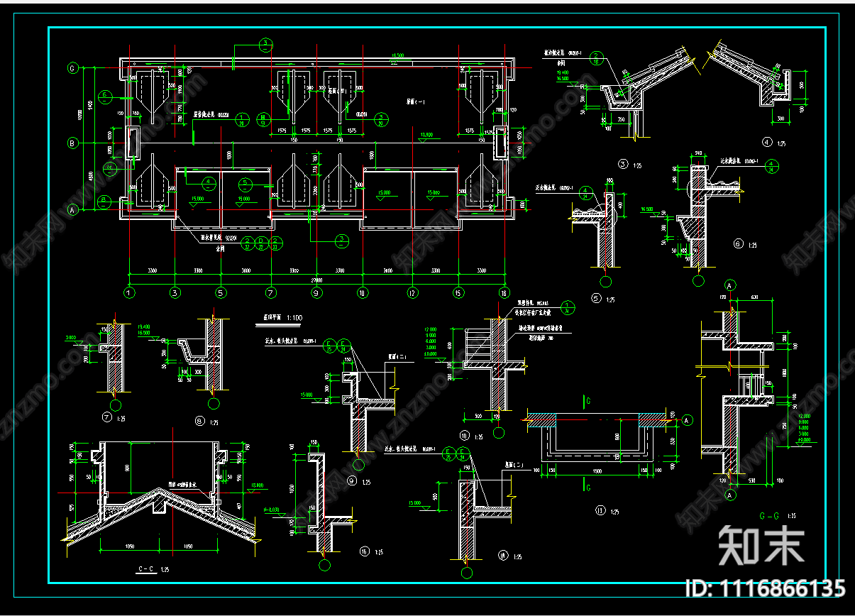
Task: Click the detail 7 title number with 1:25 scale
Action: 108,417
